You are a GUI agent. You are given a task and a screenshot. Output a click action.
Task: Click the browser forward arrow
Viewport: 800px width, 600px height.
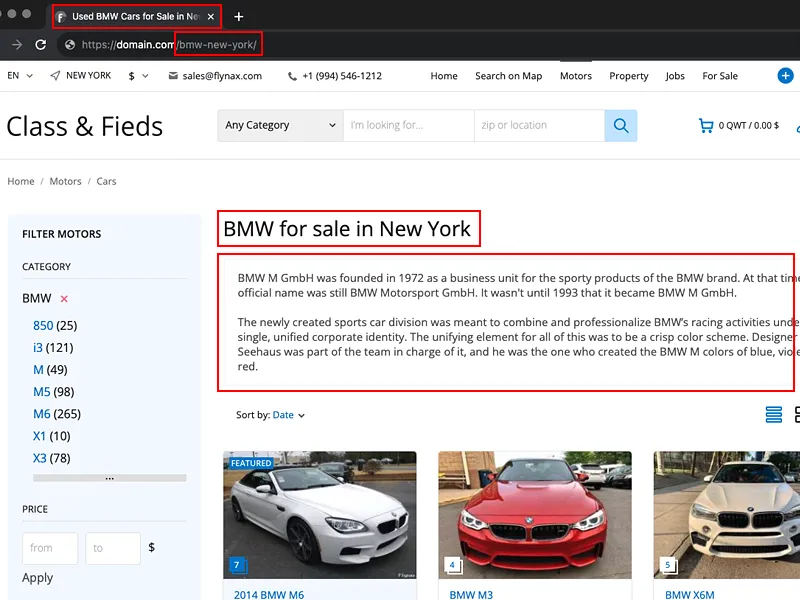[x=17, y=45]
